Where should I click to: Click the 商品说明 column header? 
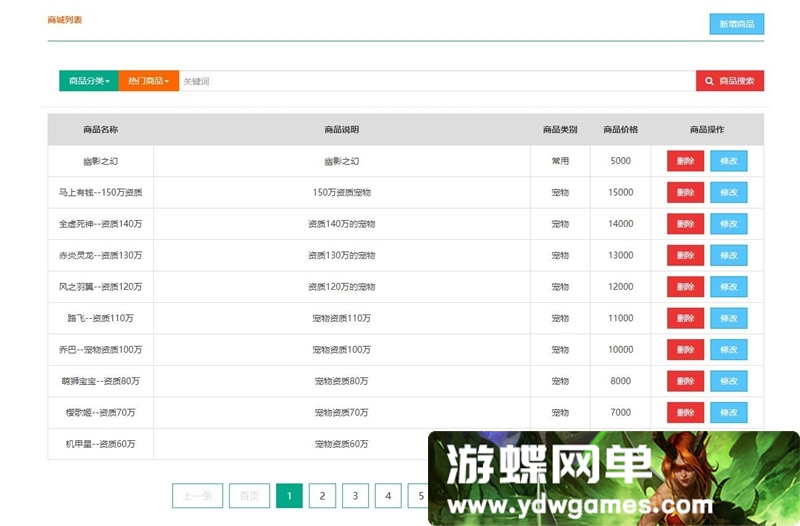pos(341,130)
